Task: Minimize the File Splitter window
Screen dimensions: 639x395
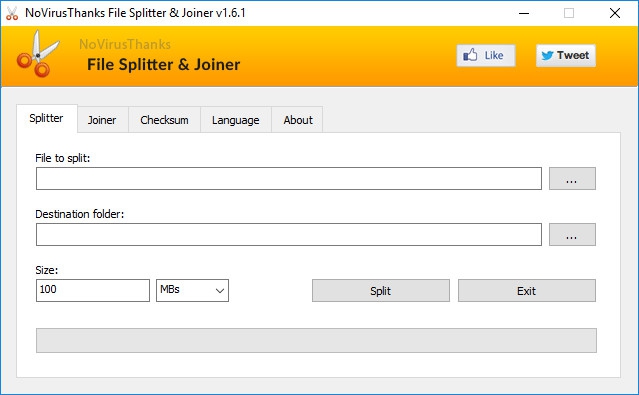Action: 524,13
